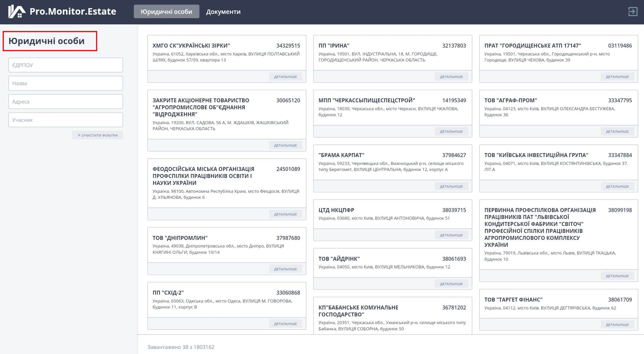Select the Адреса filter input
This screenshot has height=354, width=644.
pos(65,102)
